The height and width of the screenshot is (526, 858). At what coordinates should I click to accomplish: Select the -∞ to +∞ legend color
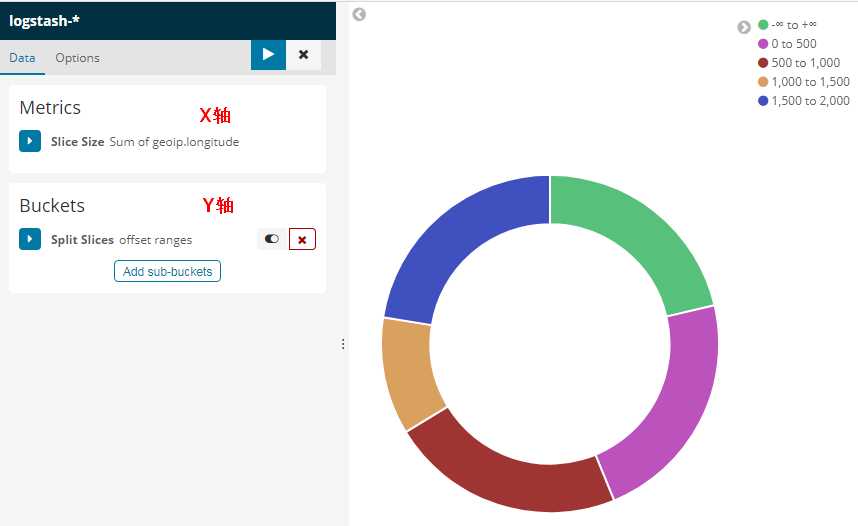[763, 25]
